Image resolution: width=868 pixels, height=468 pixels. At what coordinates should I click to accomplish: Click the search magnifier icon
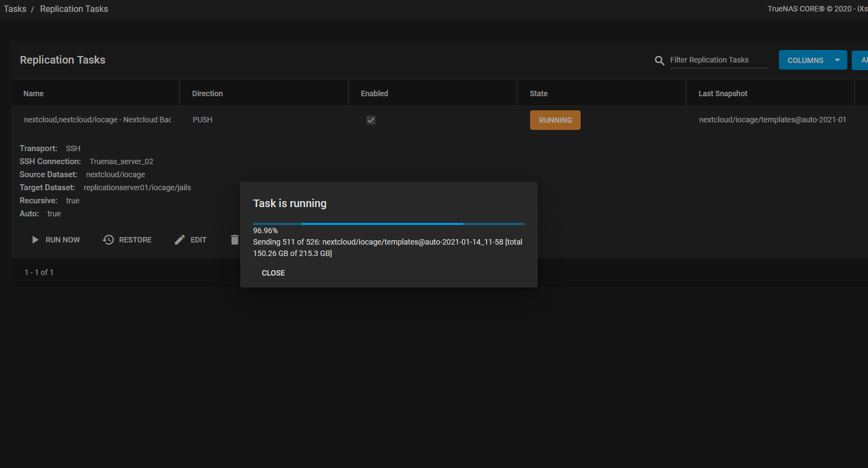tap(659, 60)
